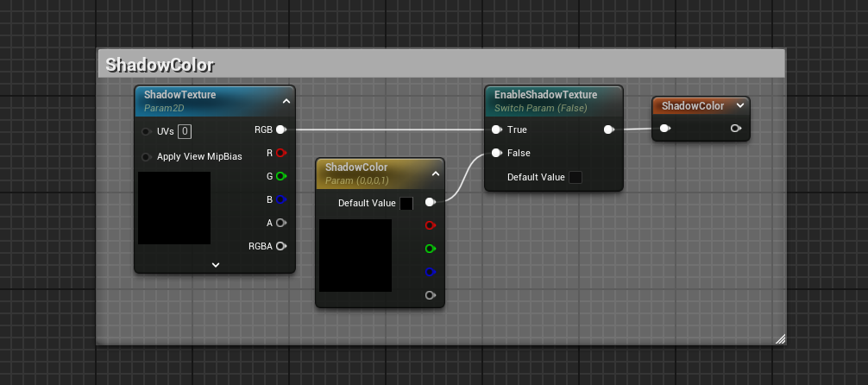Screen dimensions: 868x385
Task: Click the output pin of EnableShadowTexture switch
Action: 609,129
